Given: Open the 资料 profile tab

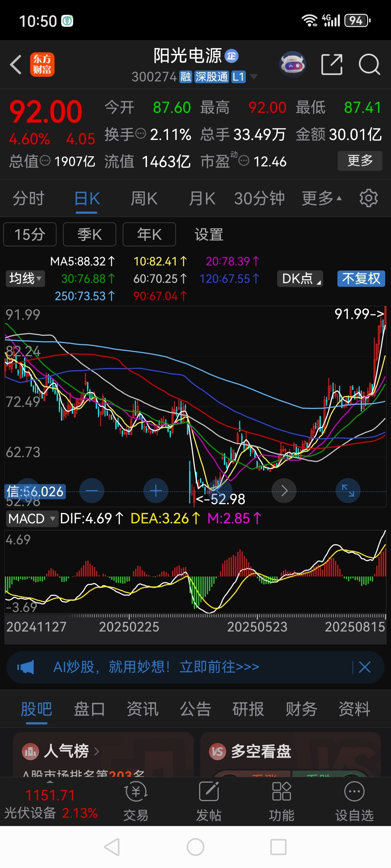Looking at the screenshot, I should click(354, 709).
